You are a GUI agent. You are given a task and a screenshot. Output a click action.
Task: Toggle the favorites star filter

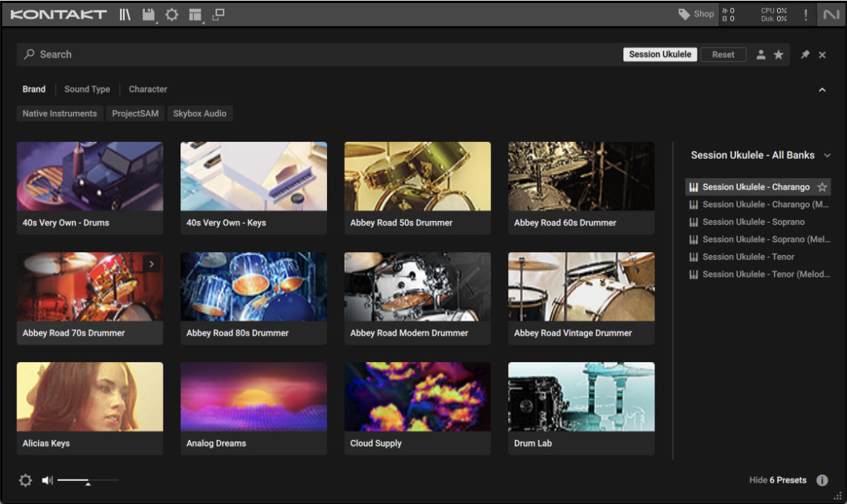click(779, 55)
